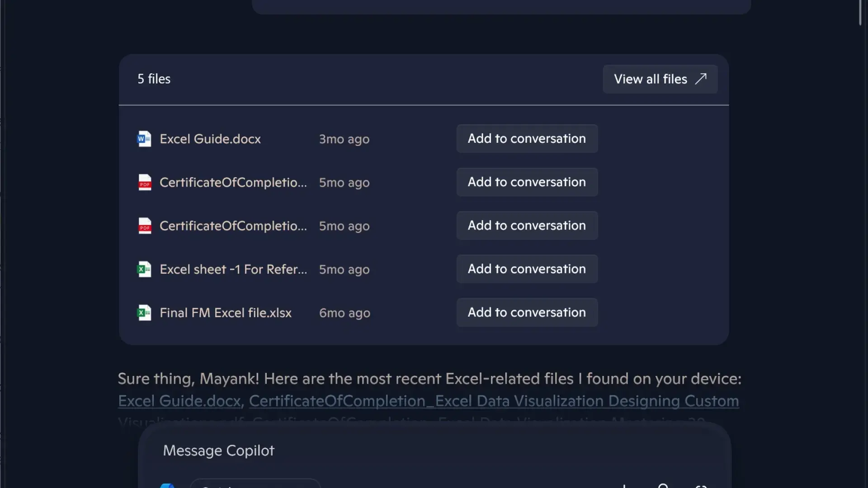This screenshot has height=488, width=868.
Task: Add Final FM Excel file.xlsx to conversation
Action: coord(527,312)
